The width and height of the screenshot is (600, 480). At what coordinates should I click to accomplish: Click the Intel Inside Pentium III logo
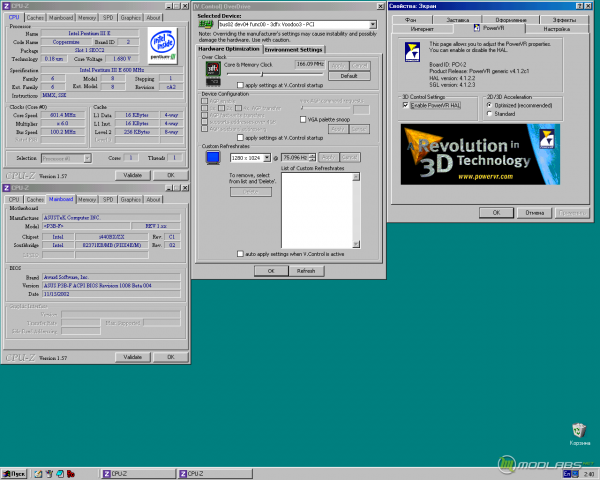click(163, 46)
